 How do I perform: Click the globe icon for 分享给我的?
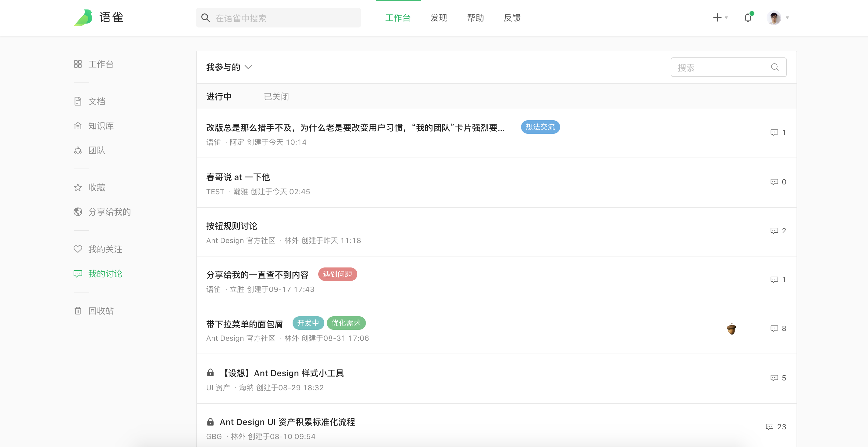coord(78,212)
